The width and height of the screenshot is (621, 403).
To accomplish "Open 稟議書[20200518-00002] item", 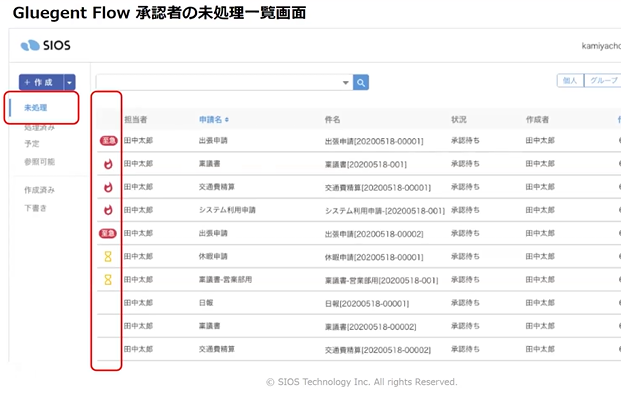I will [370, 327].
